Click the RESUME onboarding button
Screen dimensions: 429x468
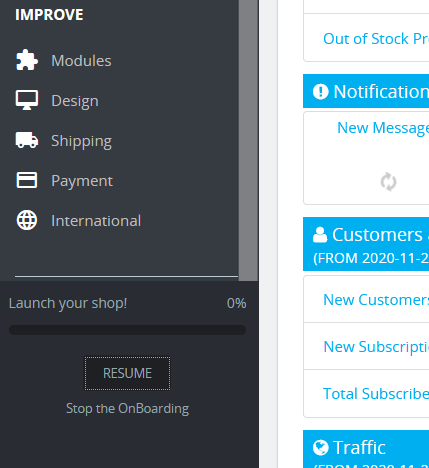[127, 373]
